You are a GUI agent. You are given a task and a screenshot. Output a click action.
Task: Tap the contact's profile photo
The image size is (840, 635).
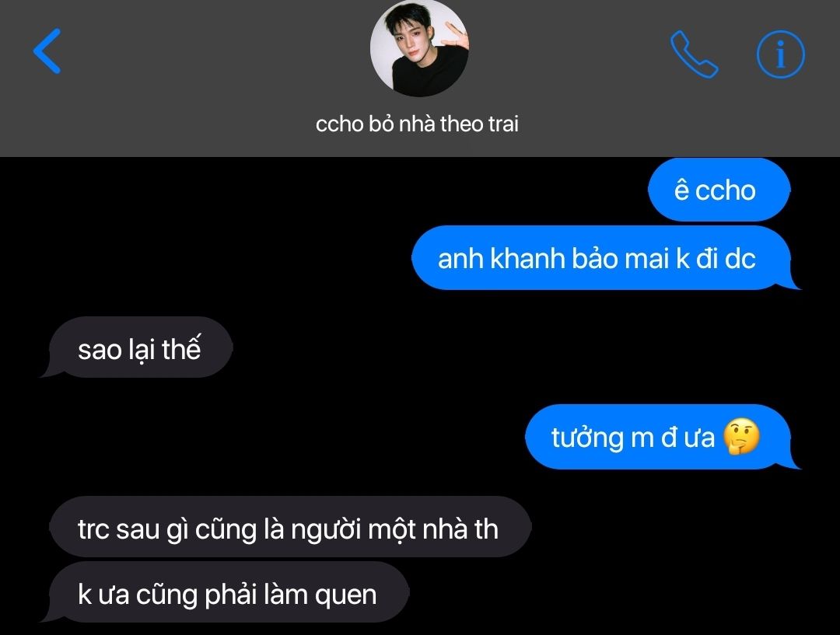[419, 47]
